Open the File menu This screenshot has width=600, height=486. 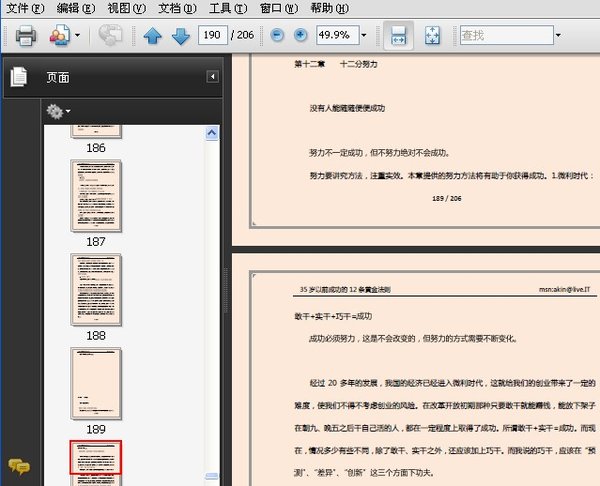pyautogui.click(x=25, y=8)
